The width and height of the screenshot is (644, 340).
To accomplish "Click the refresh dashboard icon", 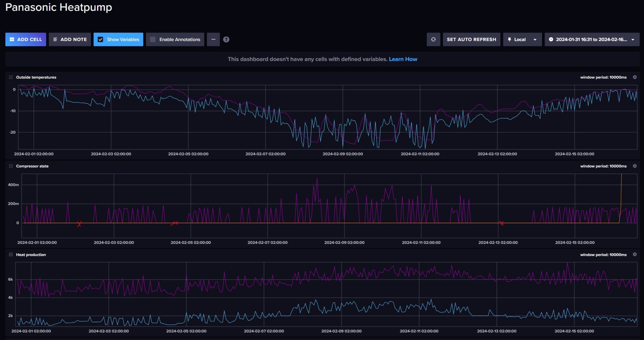I will [433, 39].
